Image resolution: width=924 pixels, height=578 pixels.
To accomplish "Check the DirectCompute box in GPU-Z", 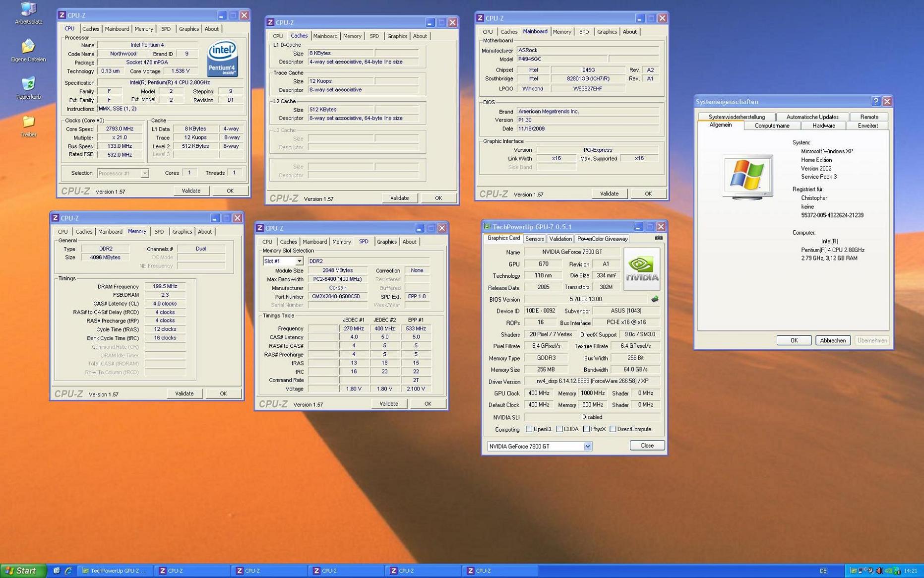I will pyautogui.click(x=613, y=429).
